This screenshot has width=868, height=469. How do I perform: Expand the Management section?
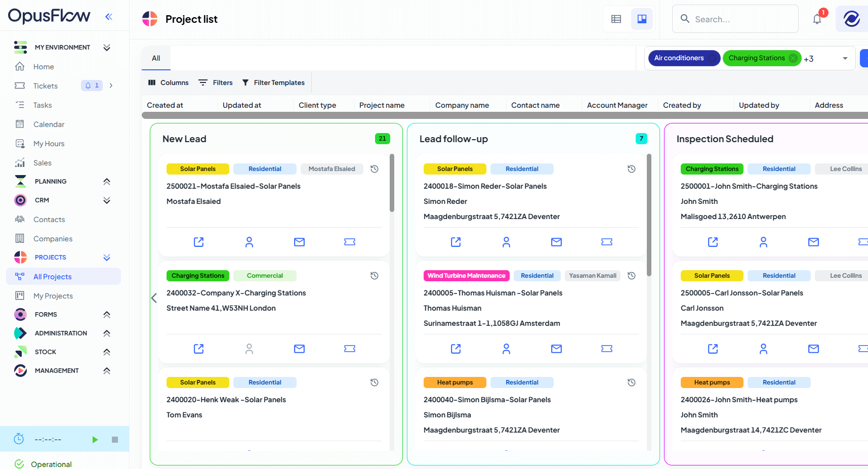[107, 371]
